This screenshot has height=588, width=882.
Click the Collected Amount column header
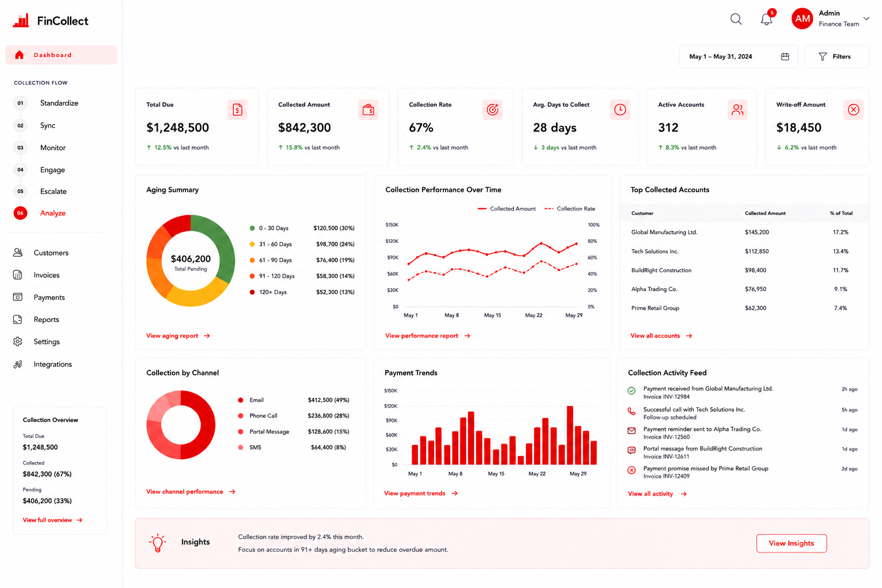click(765, 214)
